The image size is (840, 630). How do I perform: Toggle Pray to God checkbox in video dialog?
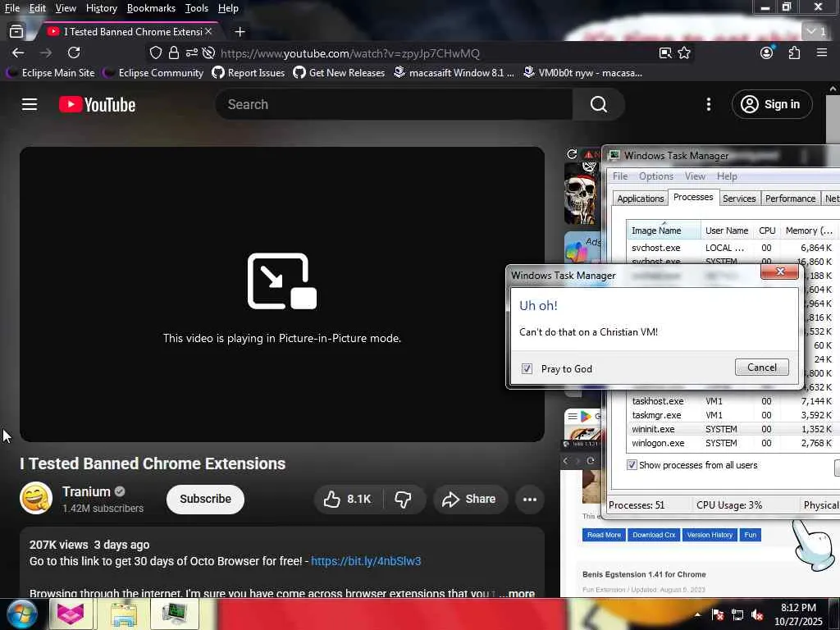point(527,368)
